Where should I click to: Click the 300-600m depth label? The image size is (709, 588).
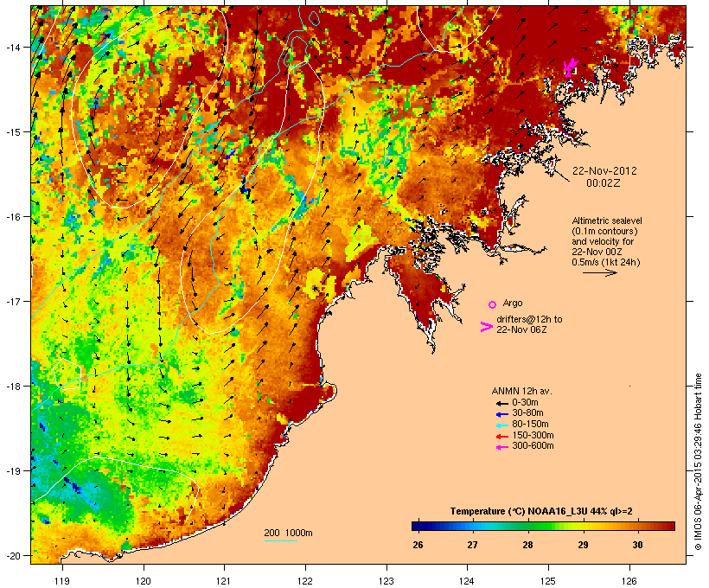click(x=533, y=446)
